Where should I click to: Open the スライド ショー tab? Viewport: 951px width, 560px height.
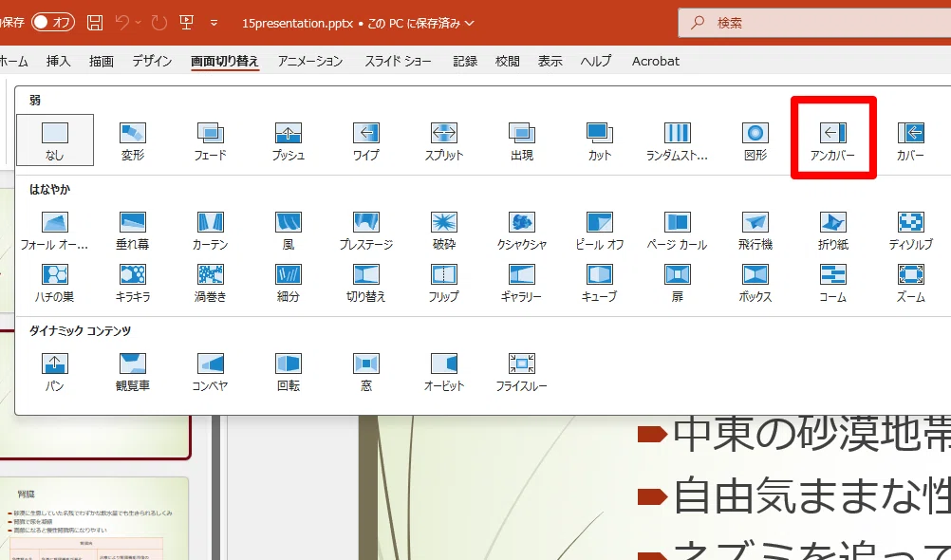point(398,62)
